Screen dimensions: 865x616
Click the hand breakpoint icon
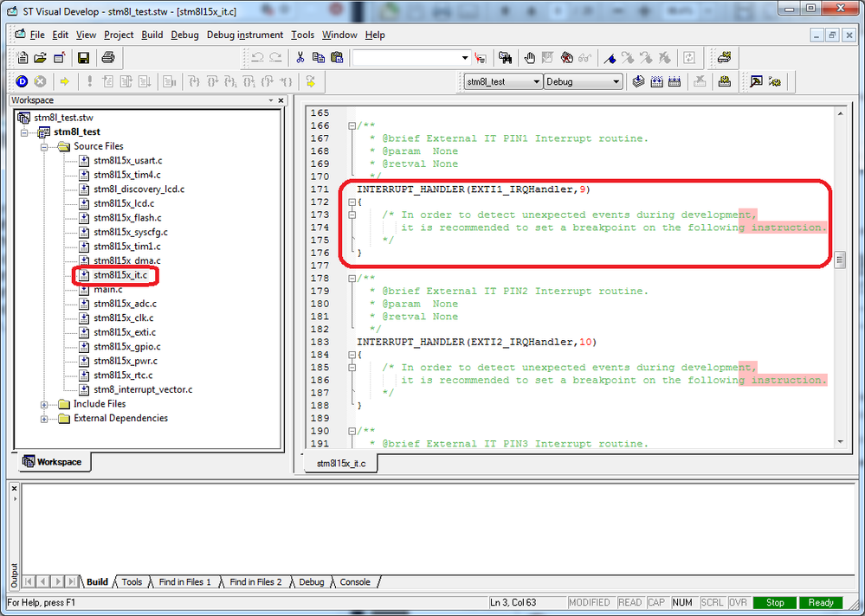[530, 58]
